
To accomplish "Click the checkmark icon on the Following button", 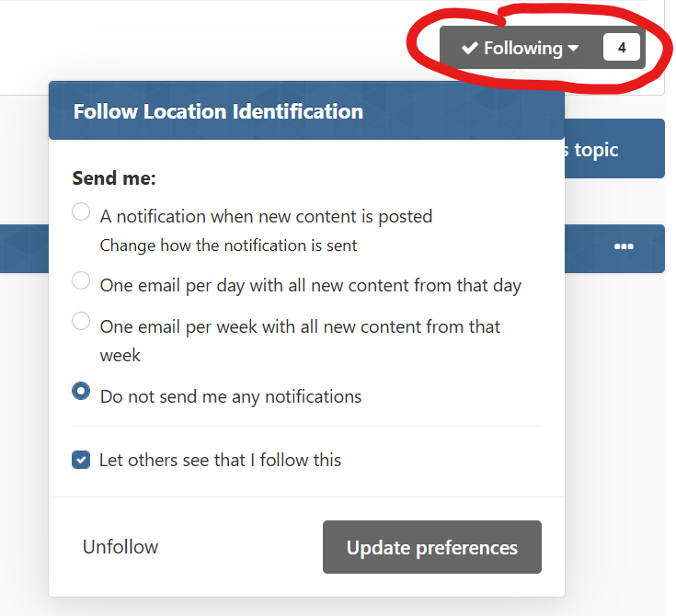I will click(x=470, y=48).
